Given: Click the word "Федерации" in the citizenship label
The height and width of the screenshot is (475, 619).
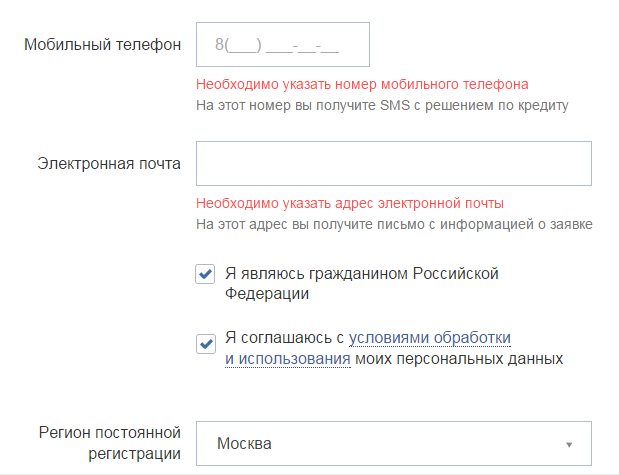Looking at the screenshot, I should [267, 294].
